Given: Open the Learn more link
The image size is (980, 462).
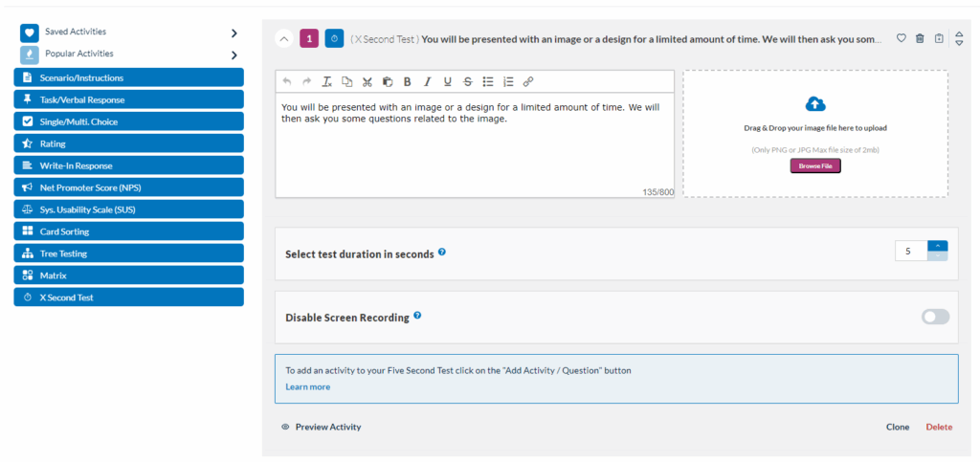Looking at the screenshot, I should tap(307, 386).
